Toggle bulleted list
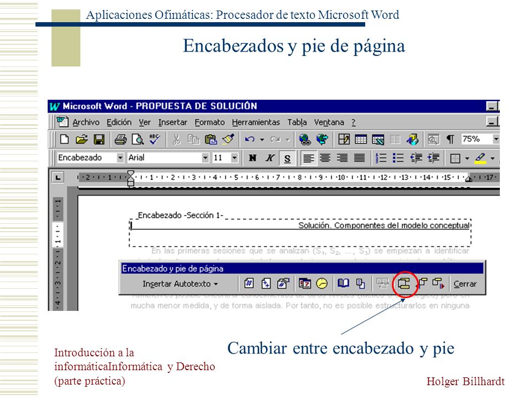Screen dimensions: 532x399 tap(398, 158)
